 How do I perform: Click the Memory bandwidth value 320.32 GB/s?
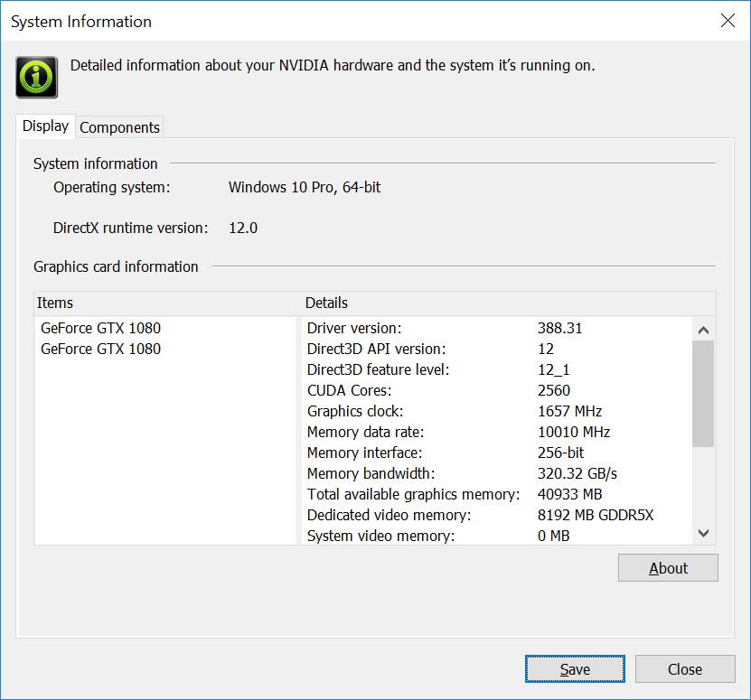577,473
